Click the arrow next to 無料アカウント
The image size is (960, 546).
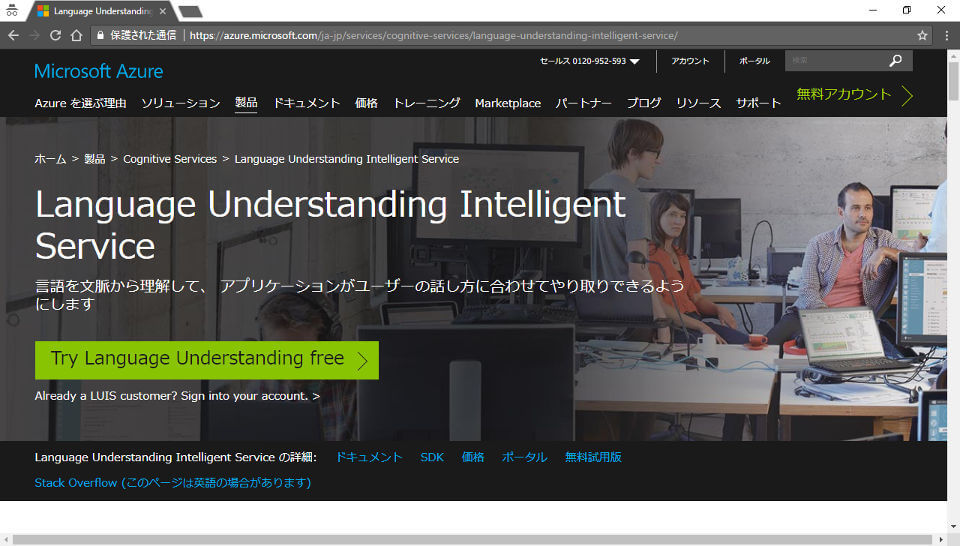[907, 95]
